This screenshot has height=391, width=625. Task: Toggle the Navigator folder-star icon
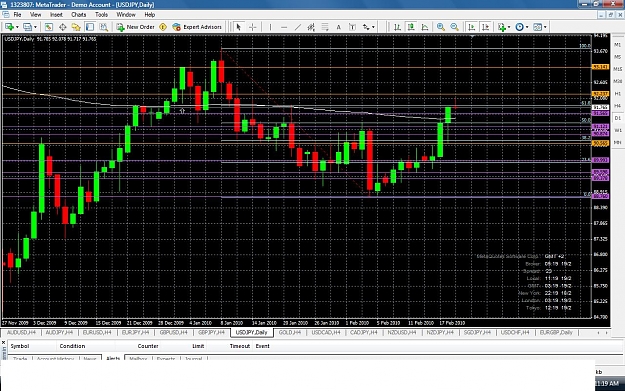click(x=76, y=27)
